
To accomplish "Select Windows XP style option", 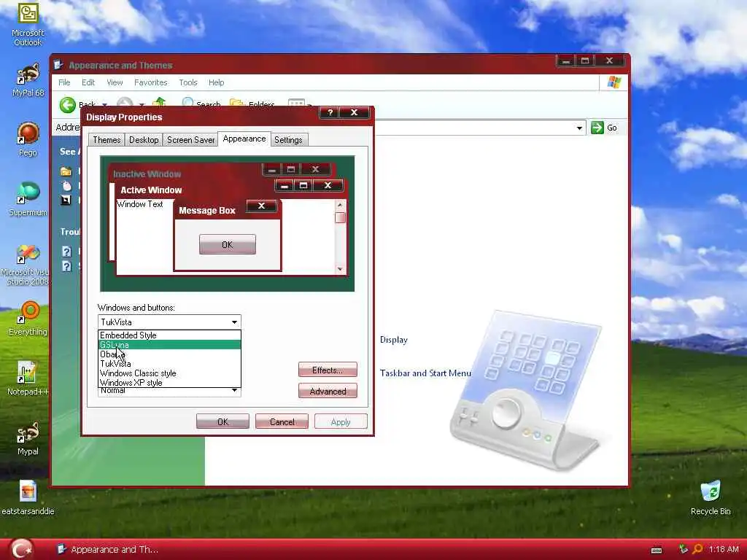I will [169, 383].
